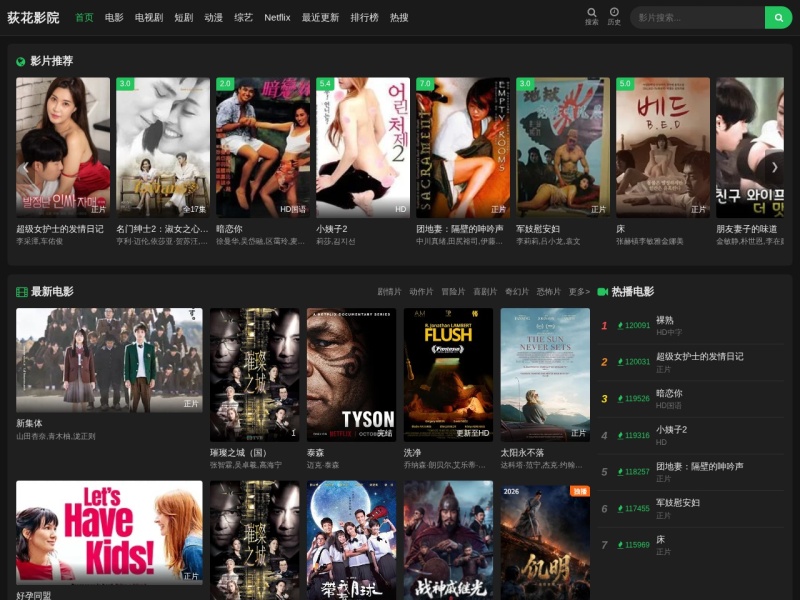Viewport: 800px width, 600px height.
Task: Open the 首页 navigation tab
Action: click(84, 18)
